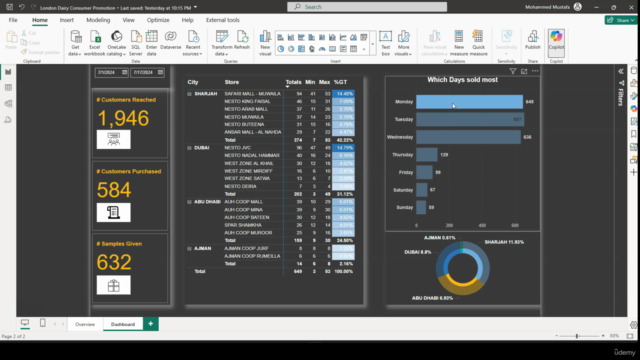Image resolution: width=640 pixels, height=360 pixels.
Task: Open Excel workbook data source
Action: (95, 42)
